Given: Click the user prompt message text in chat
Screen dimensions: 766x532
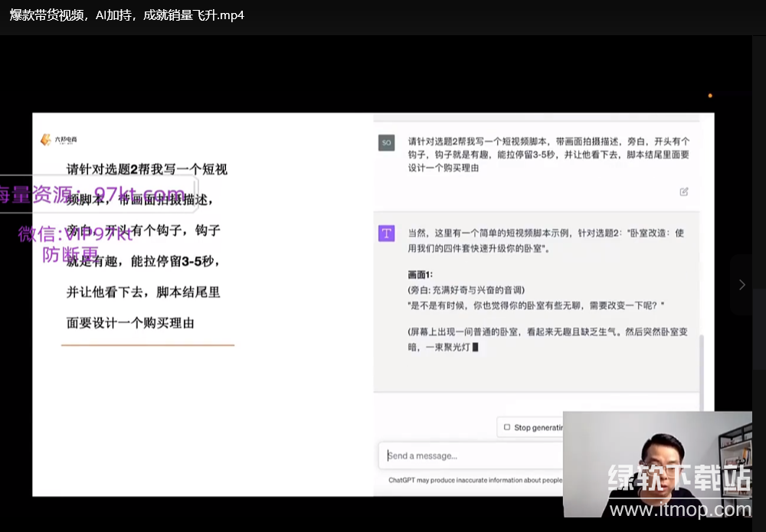Looking at the screenshot, I should pyautogui.click(x=548, y=154).
